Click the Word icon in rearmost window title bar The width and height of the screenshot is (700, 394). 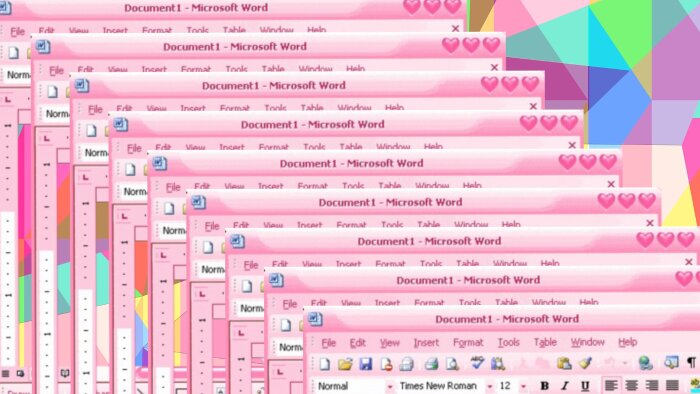[4, 8]
